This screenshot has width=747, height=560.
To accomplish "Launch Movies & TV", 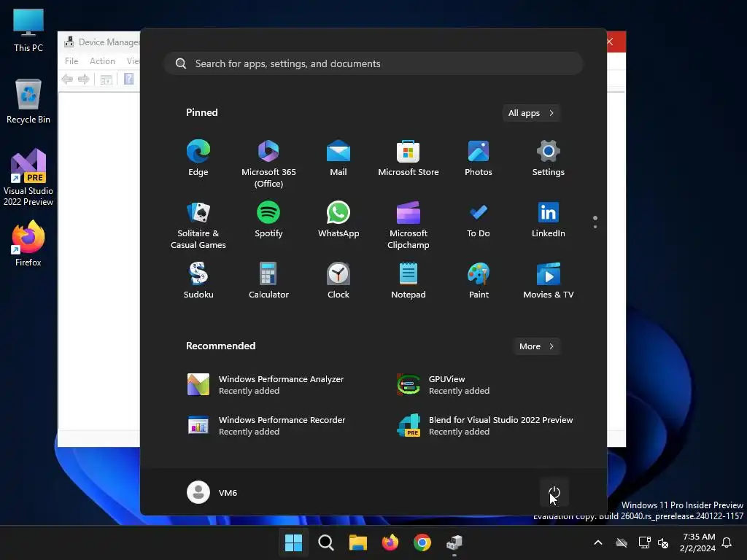I will (549, 281).
